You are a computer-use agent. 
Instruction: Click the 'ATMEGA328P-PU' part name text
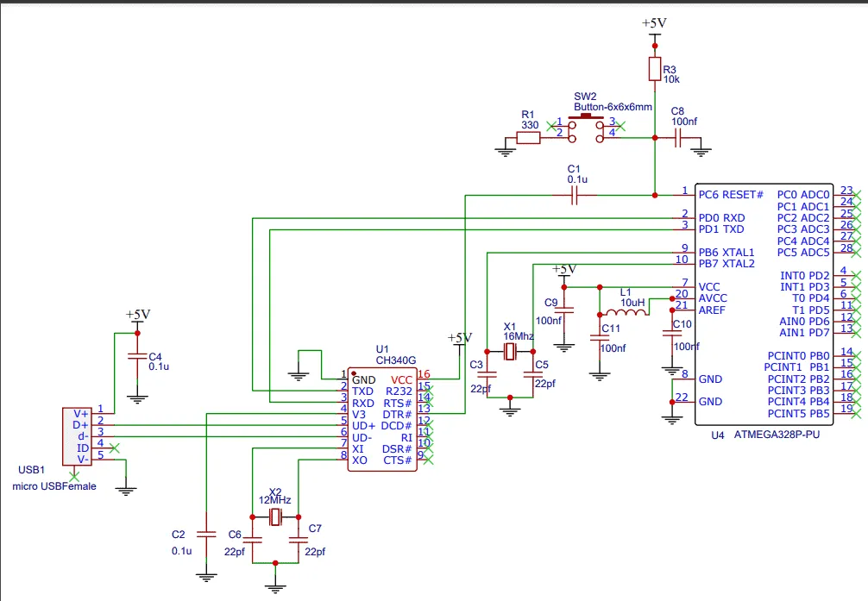(777, 435)
